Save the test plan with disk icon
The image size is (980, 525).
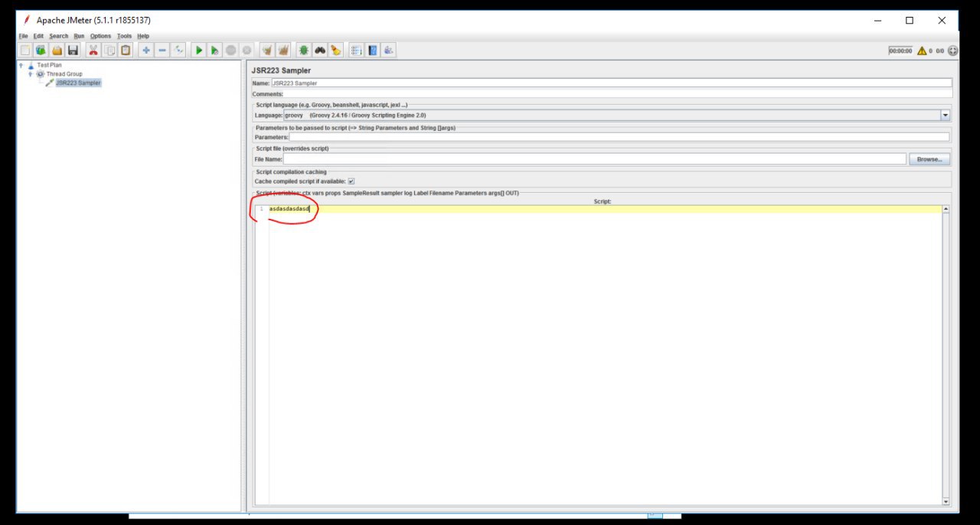coord(73,51)
